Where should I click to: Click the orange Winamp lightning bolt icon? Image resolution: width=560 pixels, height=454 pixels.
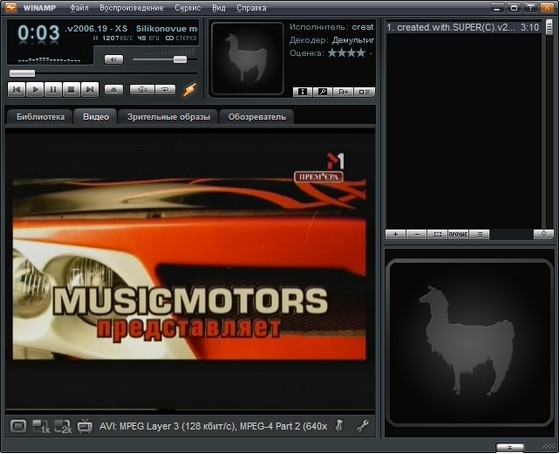pos(190,89)
